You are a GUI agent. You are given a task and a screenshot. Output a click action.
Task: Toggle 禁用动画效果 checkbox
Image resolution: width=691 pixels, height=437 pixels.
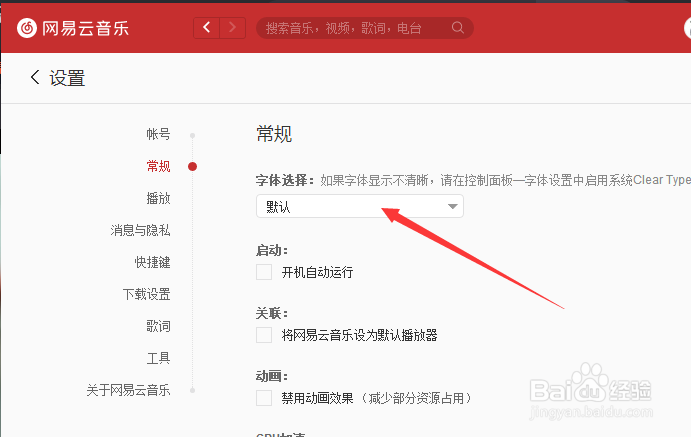coord(264,398)
